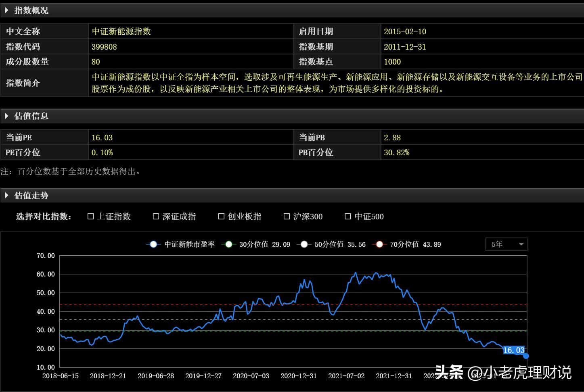Click the red 70分位值 legend marker
This screenshot has height=392, width=584.
(379, 244)
